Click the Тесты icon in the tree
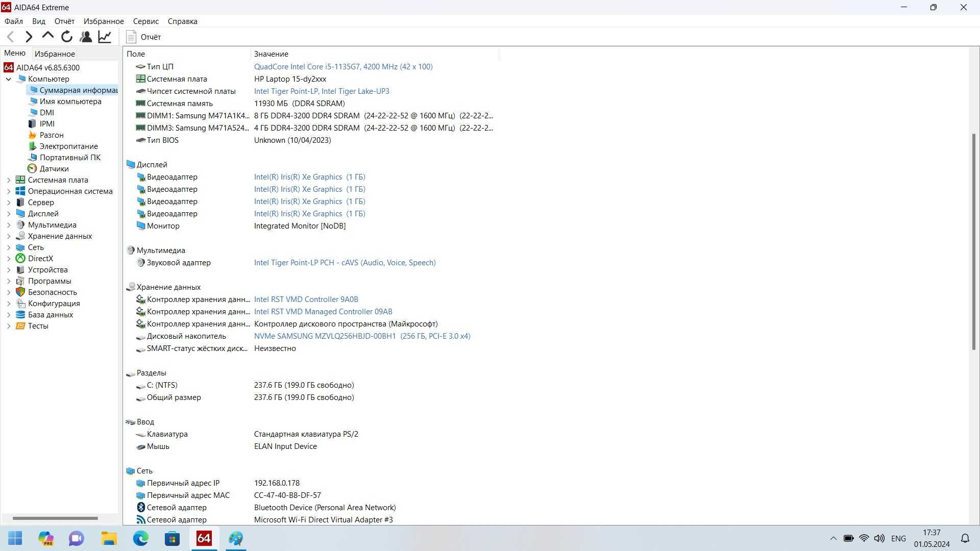 pyautogui.click(x=20, y=326)
